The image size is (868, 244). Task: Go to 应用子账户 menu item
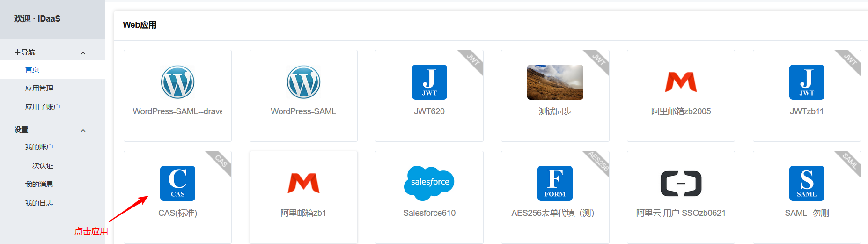[43, 107]
